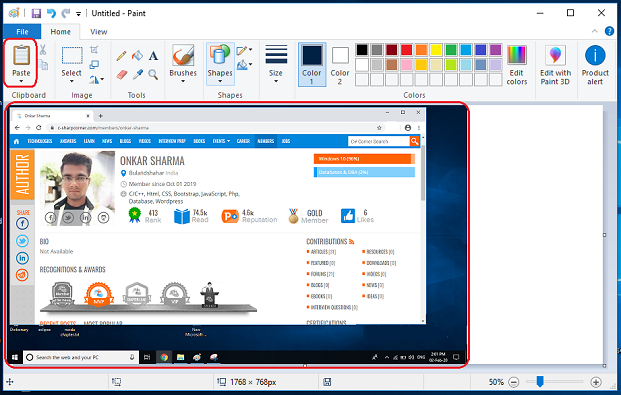
Task: Open the Shapes gallery
Action: tap(220, 64)
